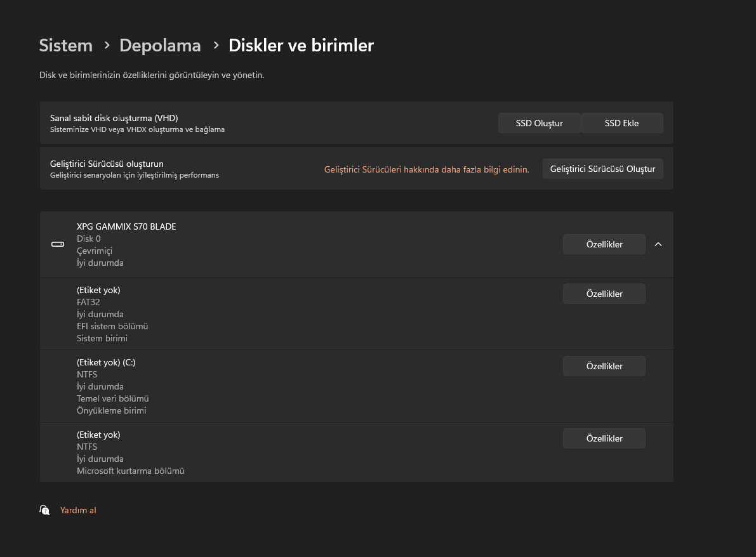
Task: Click Geliştirici Sürücüsü Oluştur button
Action: tap(602, 169)
